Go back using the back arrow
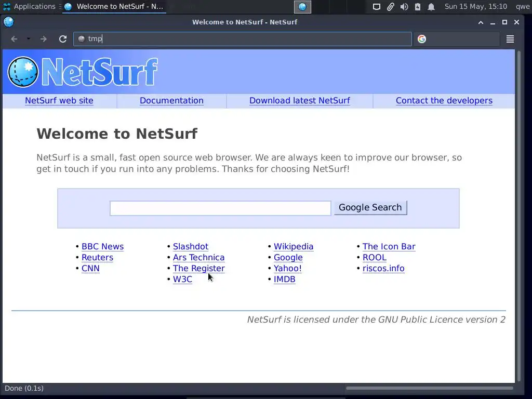 [x=14, y=39]
